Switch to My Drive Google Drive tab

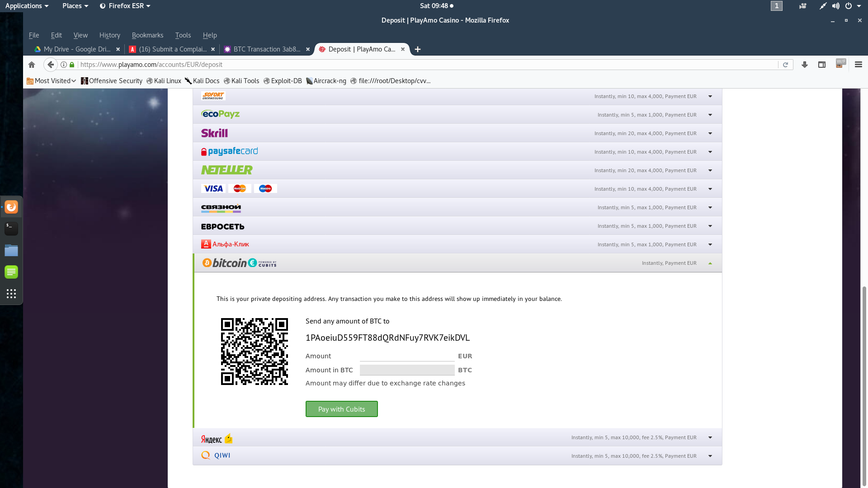click(77, 49)
